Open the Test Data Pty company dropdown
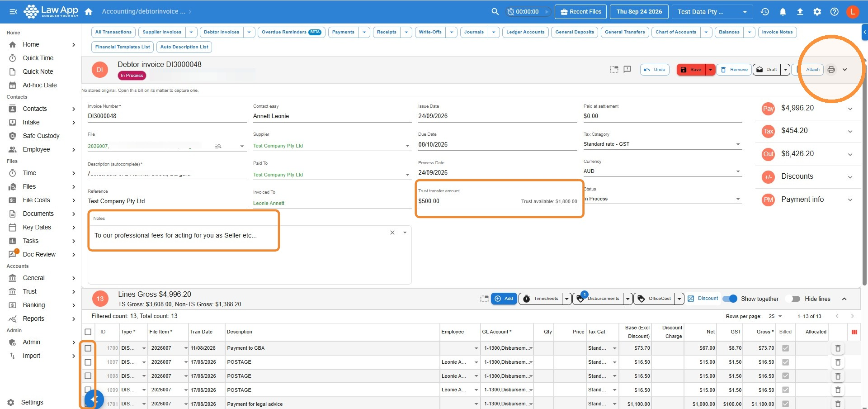The height and width of the screenshot is (409, 868). pyautogui.click(x=712, y=12)
